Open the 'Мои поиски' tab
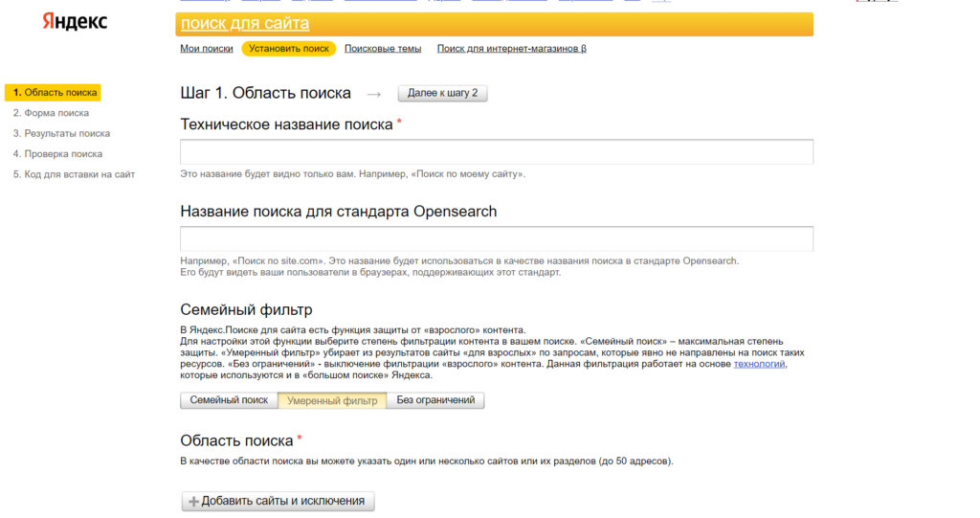This screenshot has height=518, width=980. pyautogui.click(x=207, y=48)
